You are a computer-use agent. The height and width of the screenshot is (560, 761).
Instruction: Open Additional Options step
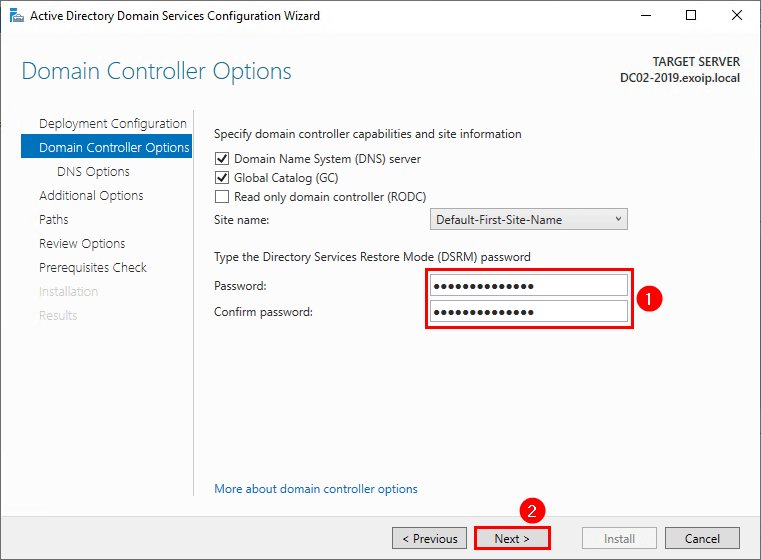tap(91, 196)
